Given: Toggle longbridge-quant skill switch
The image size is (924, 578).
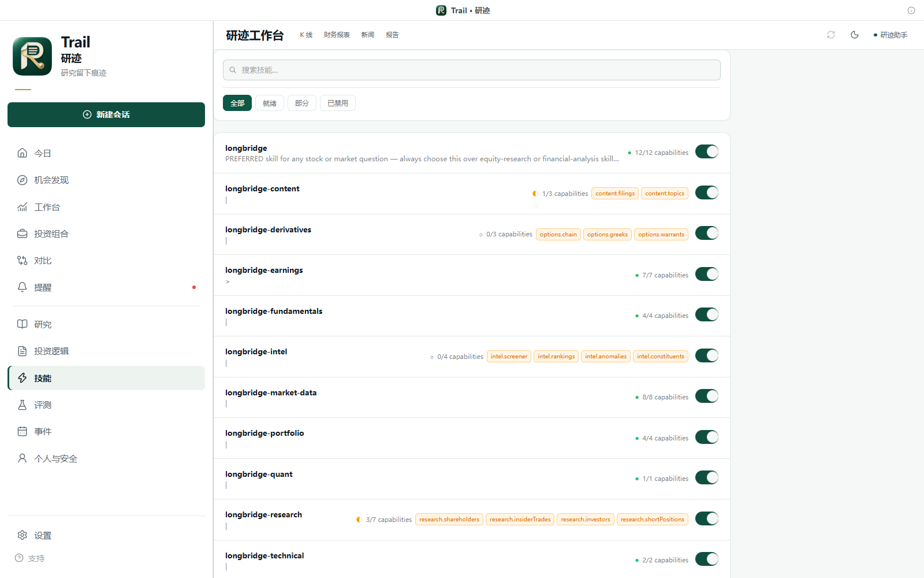Looking at the screenshot, I should (707, 477).
